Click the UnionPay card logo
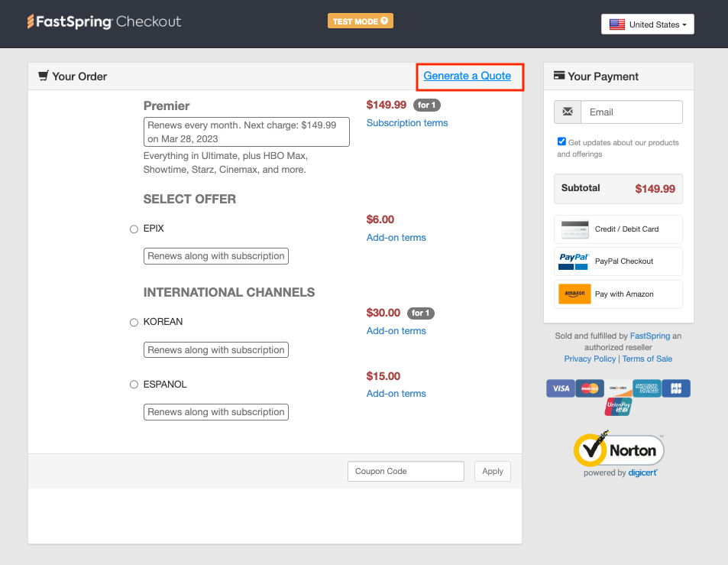The image size is (728, 565). coord(619,407)
